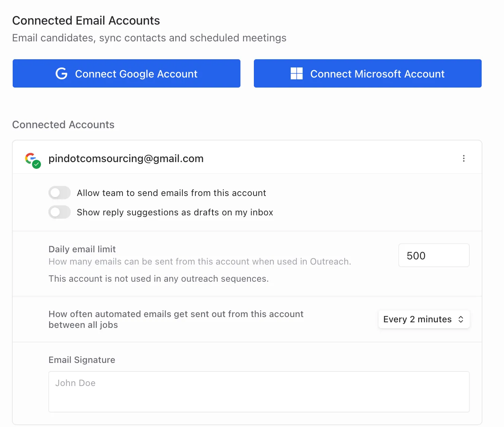Click the Connected Accounts section label
This screenshot has height=427, width=504.
(x=63, y=124)
